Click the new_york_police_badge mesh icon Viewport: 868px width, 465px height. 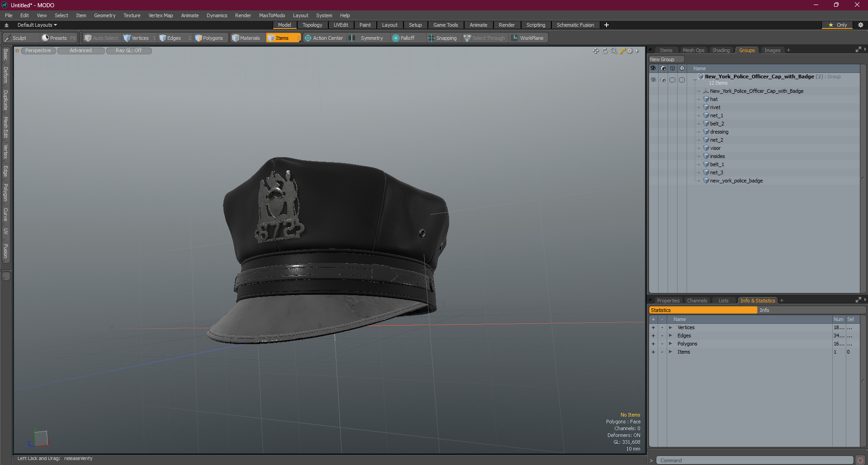coord(706,181)
